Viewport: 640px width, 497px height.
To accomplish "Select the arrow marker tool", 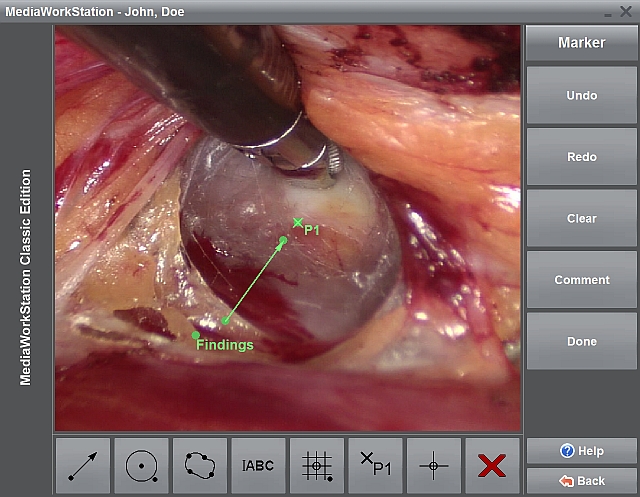I will tap(83, 466).
